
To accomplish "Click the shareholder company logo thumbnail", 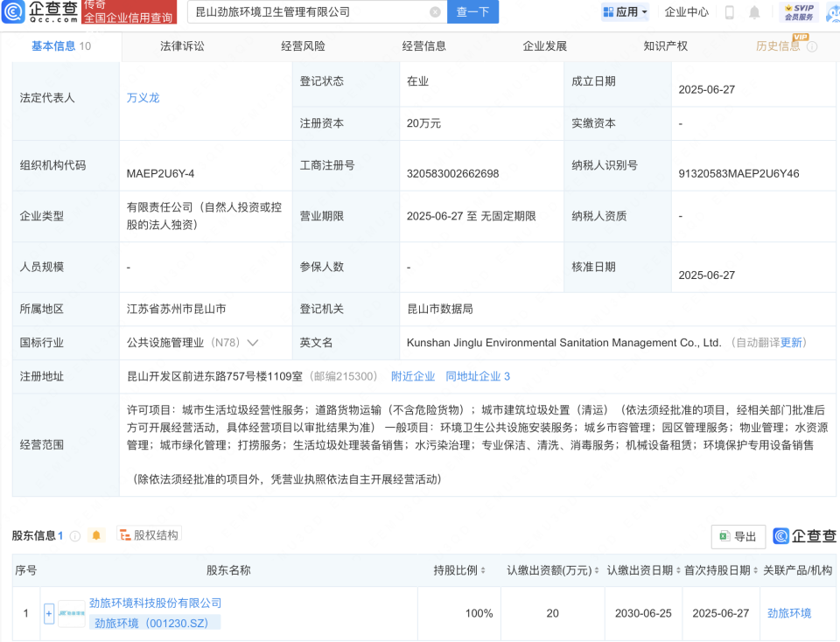I will pyautogui.click(x=71, y=613).
